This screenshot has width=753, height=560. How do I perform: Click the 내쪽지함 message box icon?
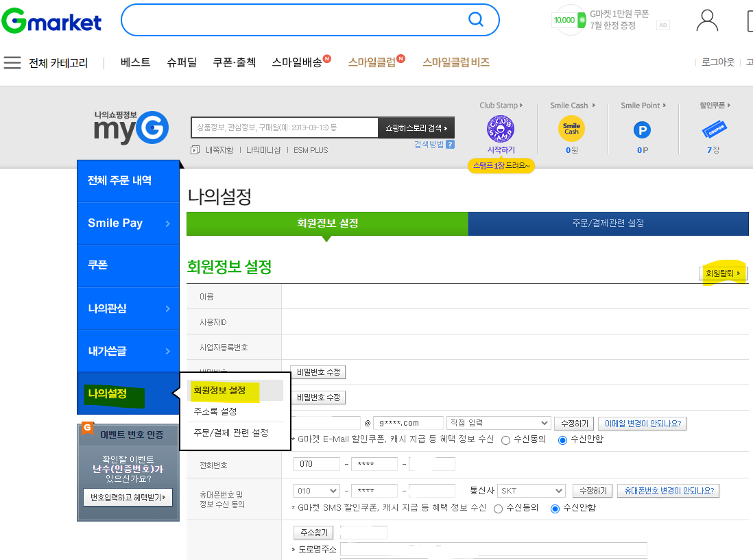(x=195, y=149)
